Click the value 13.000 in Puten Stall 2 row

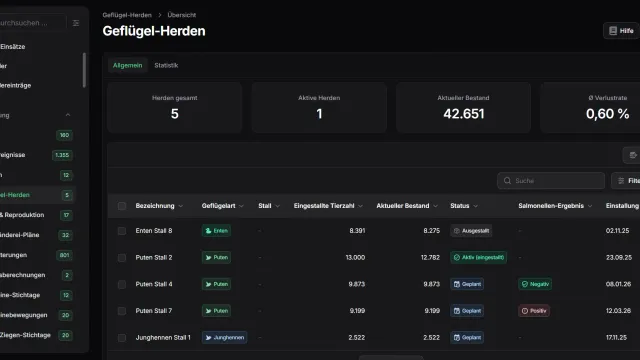click(355, 258)
